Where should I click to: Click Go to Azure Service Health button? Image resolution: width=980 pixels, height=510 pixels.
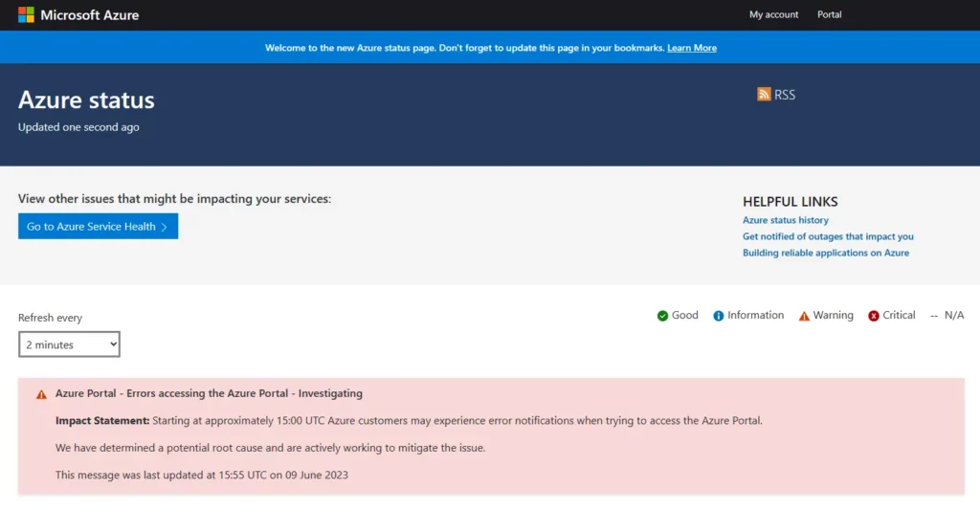[99, 226]
